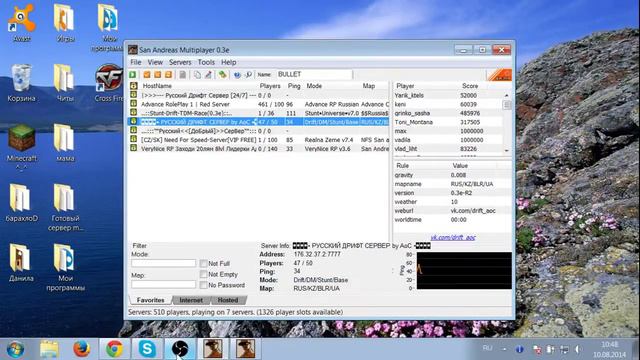
Task: Open the Help menu
Action: click(x=229, y=62)
